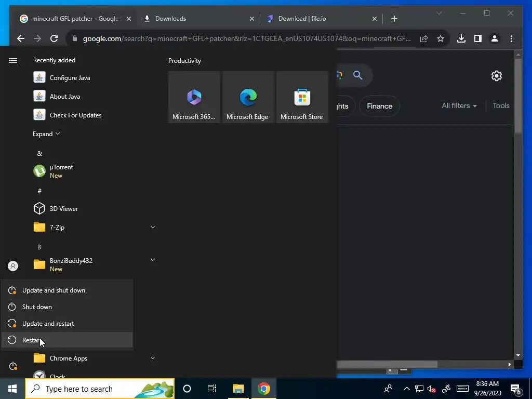Jump to the & letter section header
This screenshot has width=532, height=399.
(39, 154)
